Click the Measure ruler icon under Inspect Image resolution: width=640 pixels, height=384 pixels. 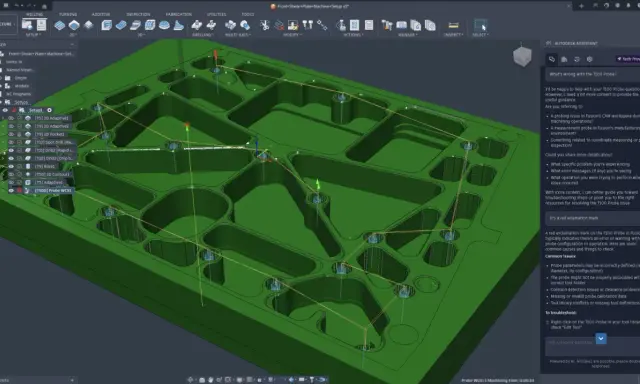coord(453,25)
